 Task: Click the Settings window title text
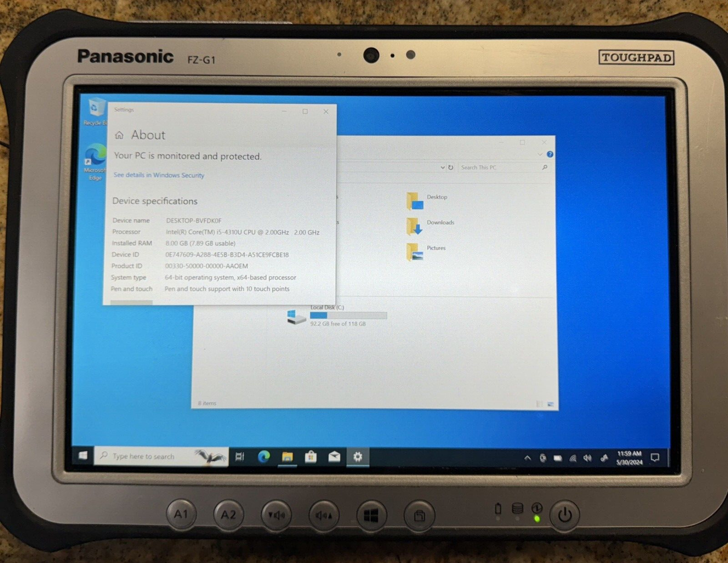click(124, 110)
